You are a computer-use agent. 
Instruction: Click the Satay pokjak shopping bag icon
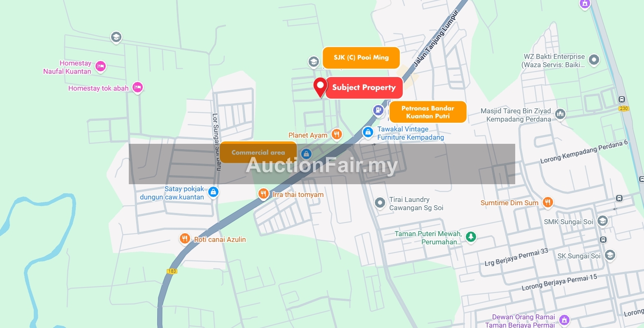[213, 192]
